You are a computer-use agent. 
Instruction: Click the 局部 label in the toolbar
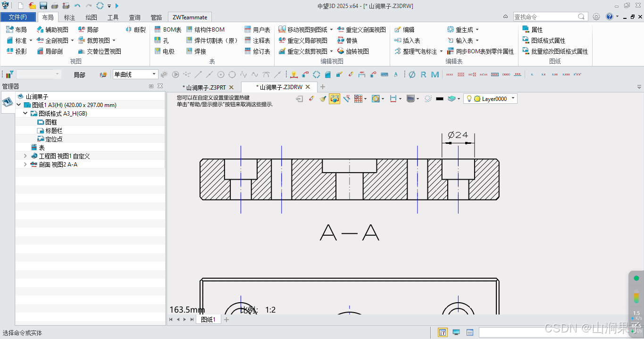pos(80,74)
